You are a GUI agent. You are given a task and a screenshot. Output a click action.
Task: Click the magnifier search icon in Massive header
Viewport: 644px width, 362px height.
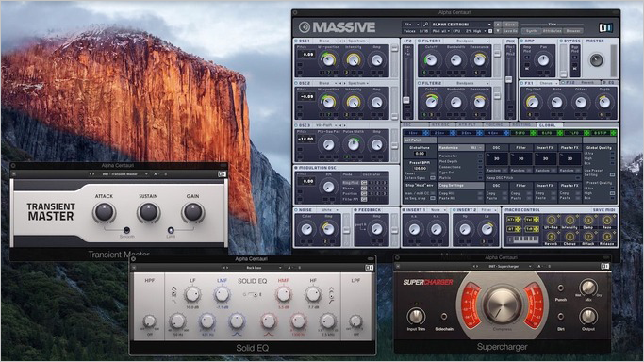[426, 25]
